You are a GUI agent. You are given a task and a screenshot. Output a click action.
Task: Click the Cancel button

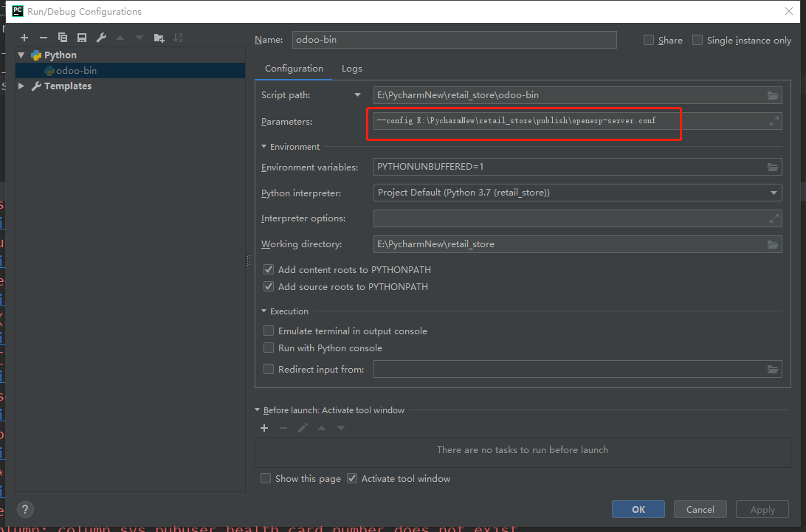tap(700, 509)
